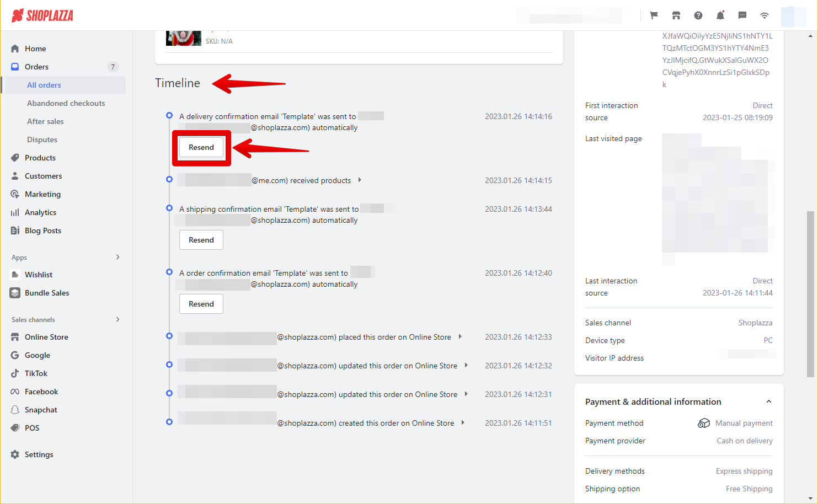This screenshot has width=818, height=504.
Task: Open the storefront icon in header
Action: coord(676,15)
